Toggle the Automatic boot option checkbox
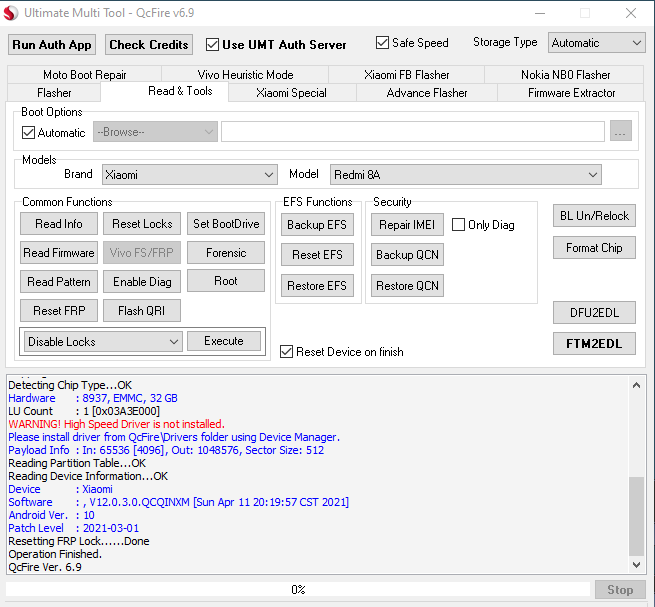 click(x=28, y=132)
